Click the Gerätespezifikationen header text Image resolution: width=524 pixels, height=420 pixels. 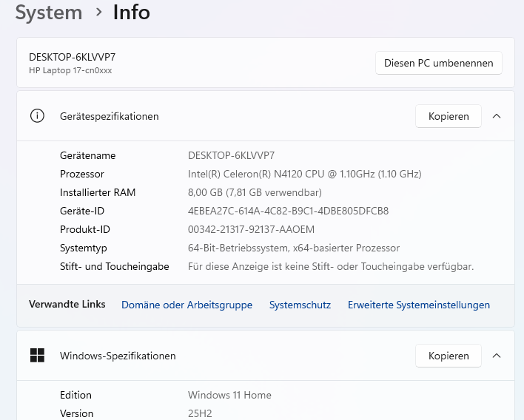click(110, 116)
